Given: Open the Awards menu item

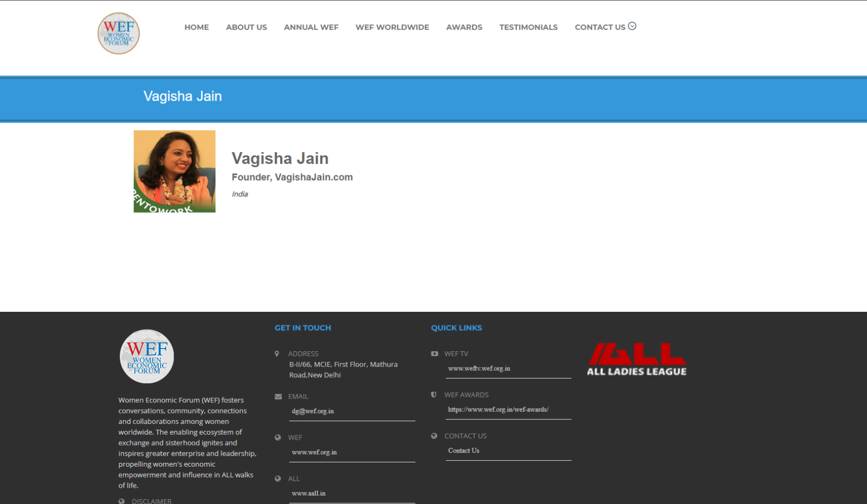Looking at the screenshot, I should tap(464, 27).
